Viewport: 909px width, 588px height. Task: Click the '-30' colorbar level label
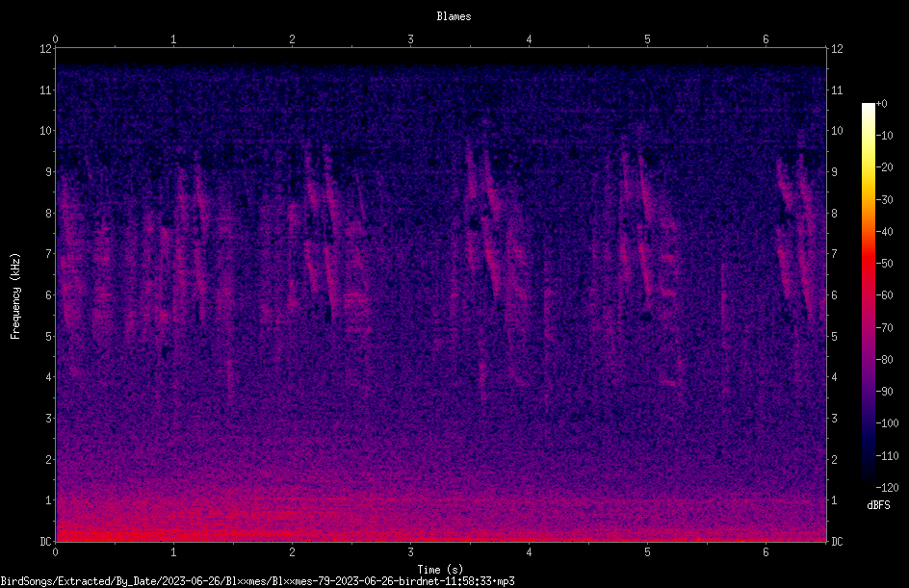click(885, 200)
